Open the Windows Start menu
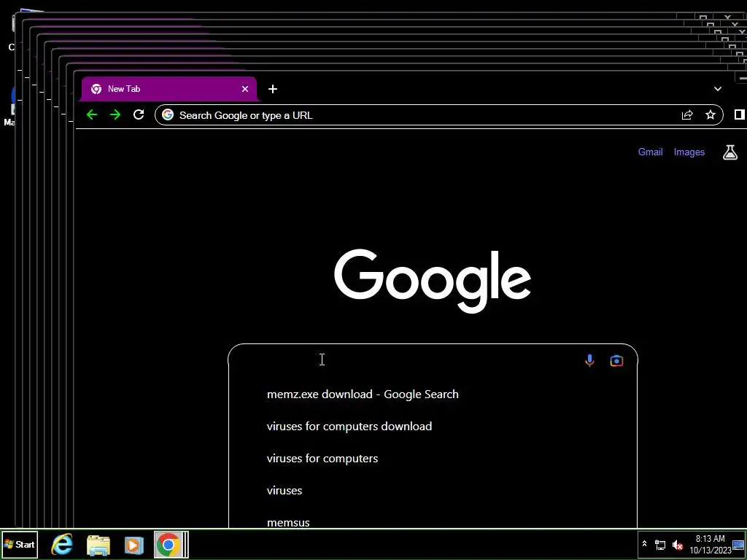 point(20,544)
